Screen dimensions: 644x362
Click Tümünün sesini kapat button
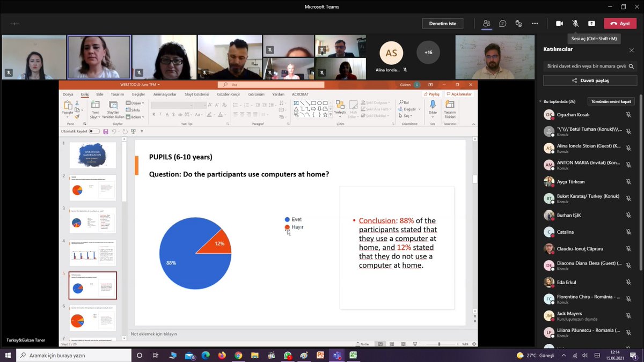point(611,101)
